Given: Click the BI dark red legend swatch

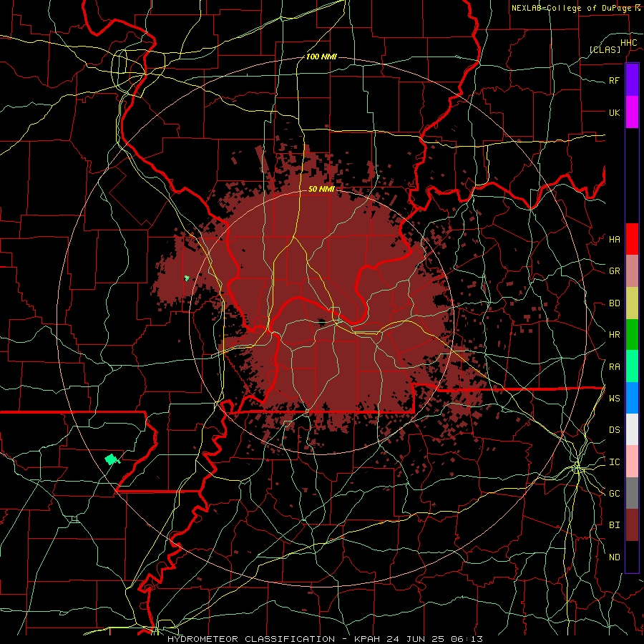Looking at the screenshot, I should click(x=632, y=525).
